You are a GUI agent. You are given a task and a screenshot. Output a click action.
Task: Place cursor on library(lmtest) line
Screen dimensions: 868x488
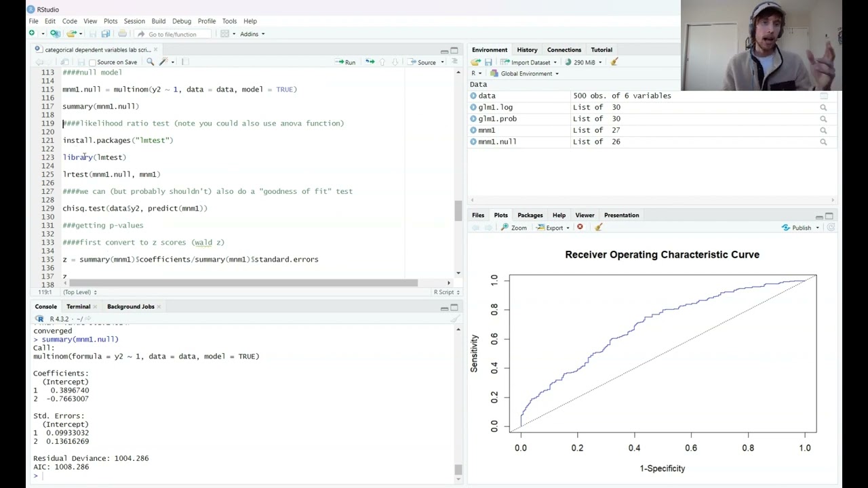click(94, 157)
